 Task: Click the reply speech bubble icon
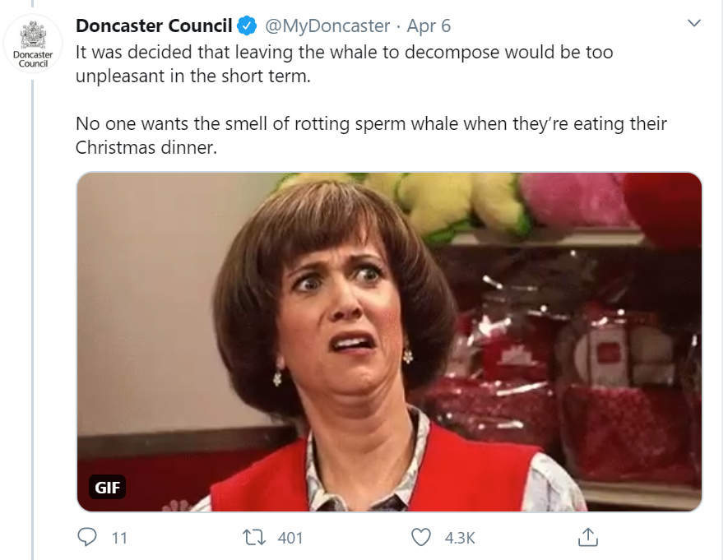(x=87, y=537)
